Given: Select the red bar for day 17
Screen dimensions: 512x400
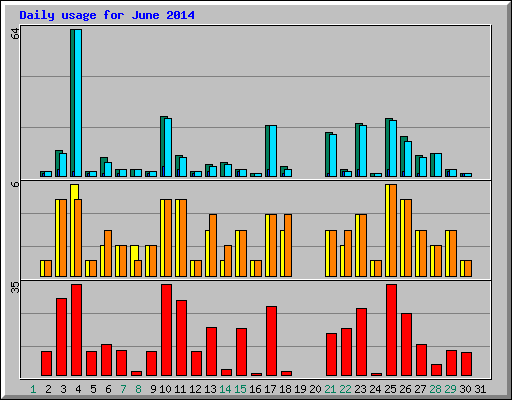Looking at the screenshot, I should click(272, 341).
